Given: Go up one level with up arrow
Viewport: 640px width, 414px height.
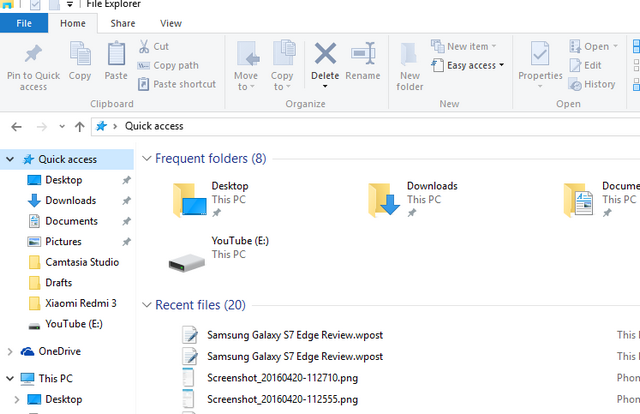Looking at the screenshot, I should click(x=80, y=127).
